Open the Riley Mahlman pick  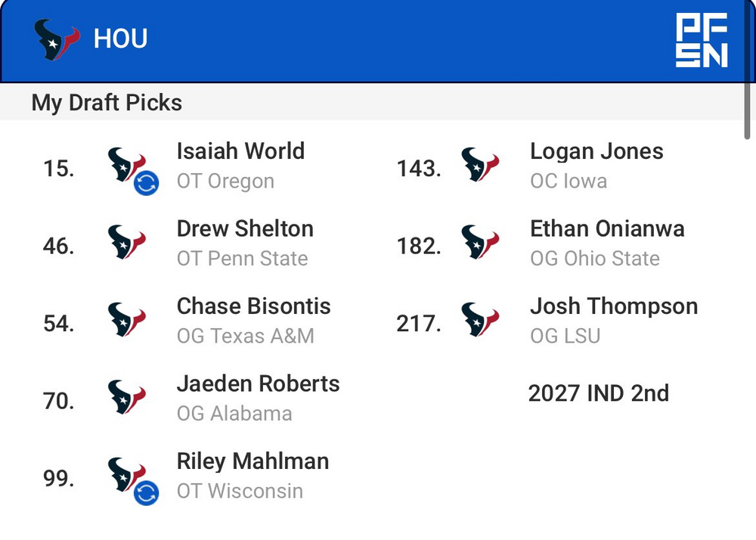(x=253, y=461)
